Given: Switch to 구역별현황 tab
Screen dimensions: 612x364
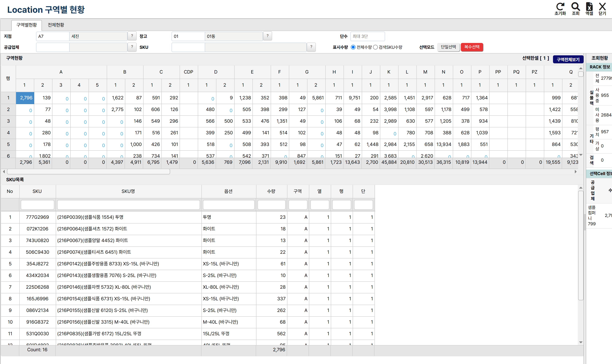Looking at the screenshot, I should pyautogui.click(x=27, y=25).
